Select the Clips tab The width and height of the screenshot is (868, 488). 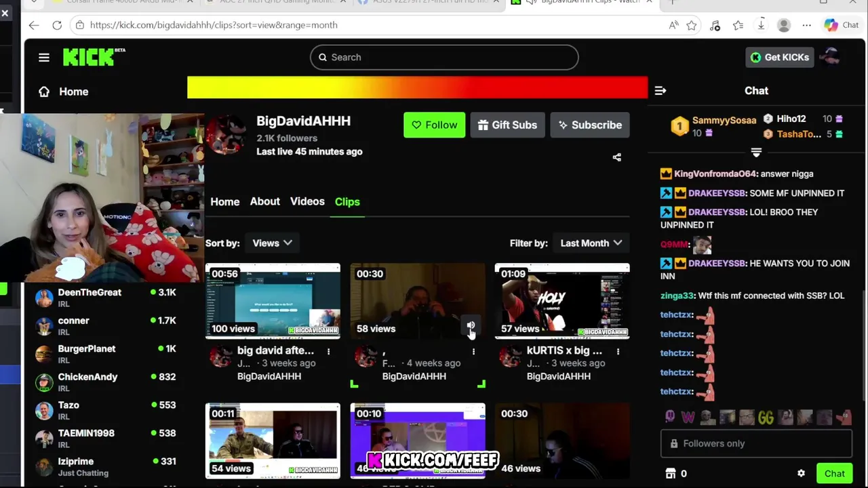click(x=347, y=202)
